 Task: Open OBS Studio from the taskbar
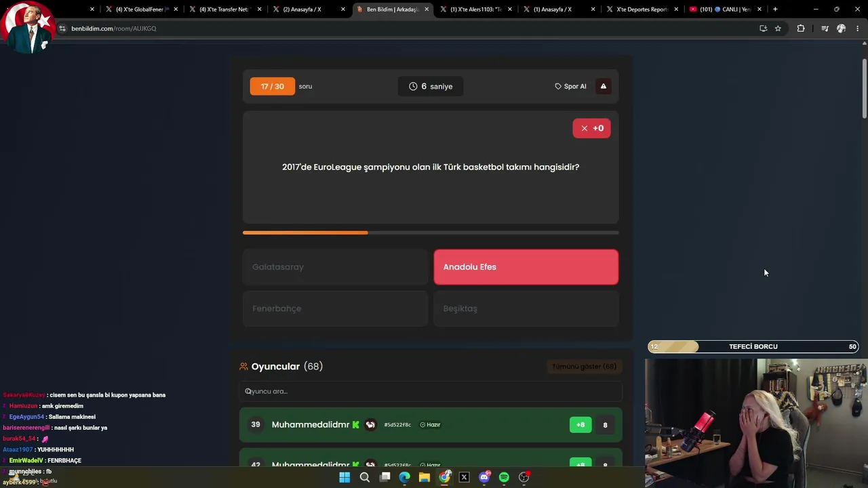pyautogui.click(x=524, y=477)
